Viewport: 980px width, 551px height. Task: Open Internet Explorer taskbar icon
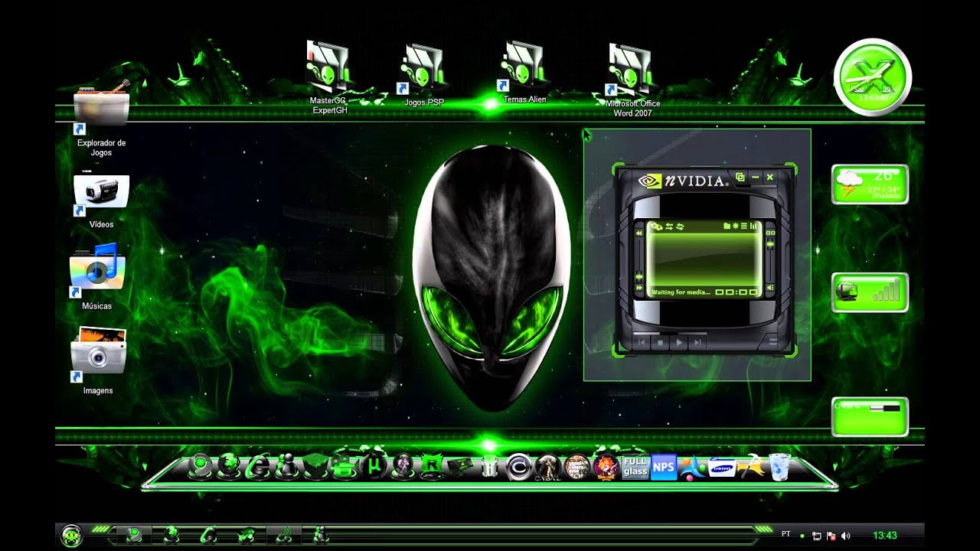(209, 534)
